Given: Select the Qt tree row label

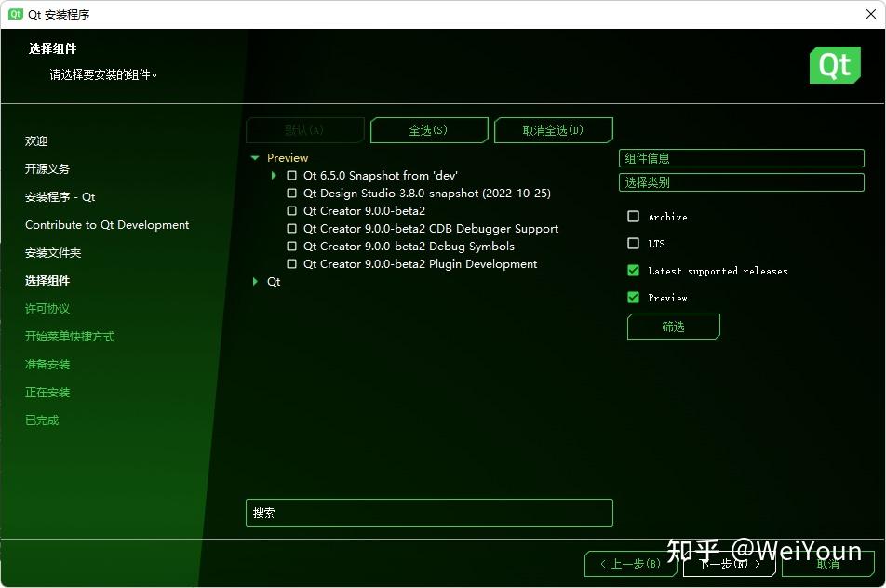Looking at the screenshot, I should pos(274,281).
